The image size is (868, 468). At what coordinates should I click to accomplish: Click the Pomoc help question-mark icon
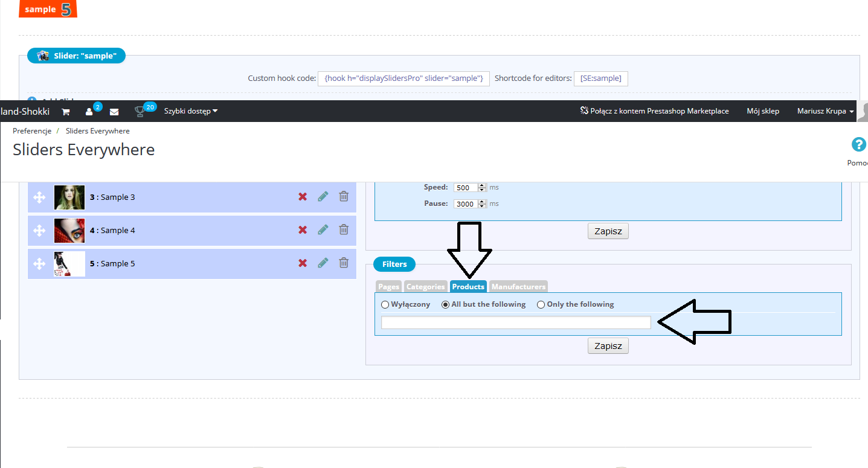click(858, 144)
